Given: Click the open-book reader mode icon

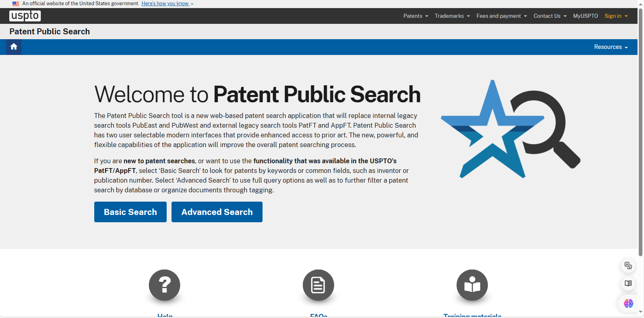Looking at the screenshot, I should point(628,283).
